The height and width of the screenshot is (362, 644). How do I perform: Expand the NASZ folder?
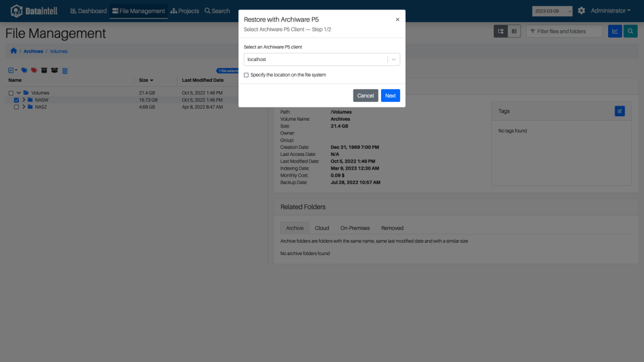click(24, 107)
